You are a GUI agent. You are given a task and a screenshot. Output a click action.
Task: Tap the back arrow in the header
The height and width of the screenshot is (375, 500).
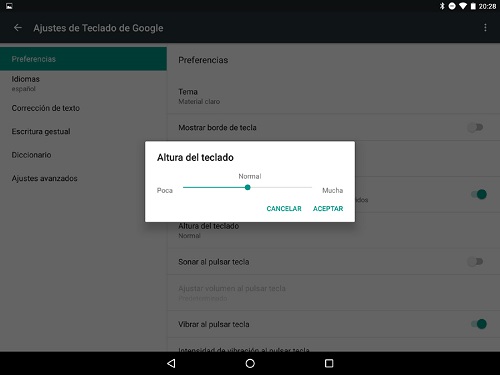(x=18, y=28)
